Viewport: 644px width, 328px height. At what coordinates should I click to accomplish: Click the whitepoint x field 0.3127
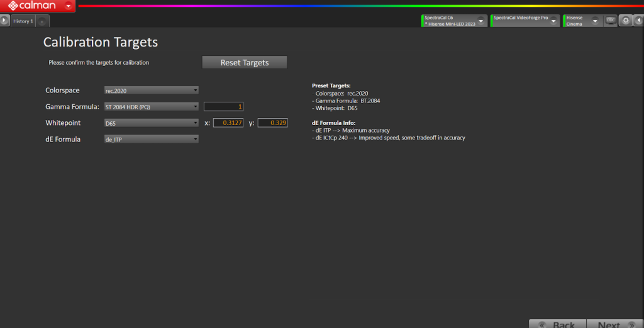[x=228, y=123]
